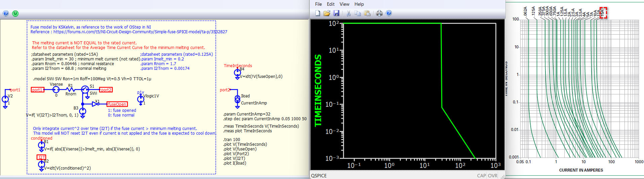Open the Edit menu
The height and width of the screenshot is (179, 644).
tap(331, 4)
